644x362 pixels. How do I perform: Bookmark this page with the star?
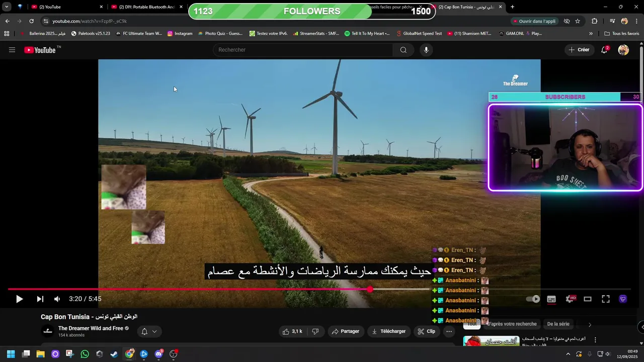pos(578,21)
